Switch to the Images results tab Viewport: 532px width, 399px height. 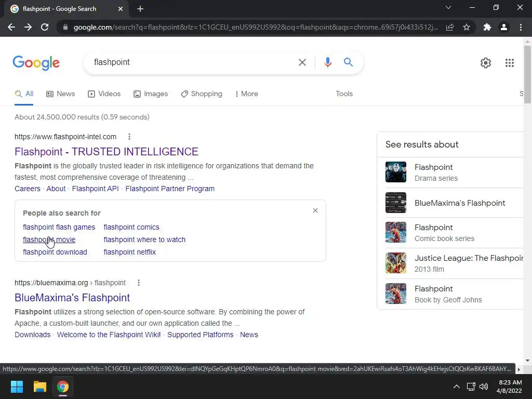[x=151, y=94]
